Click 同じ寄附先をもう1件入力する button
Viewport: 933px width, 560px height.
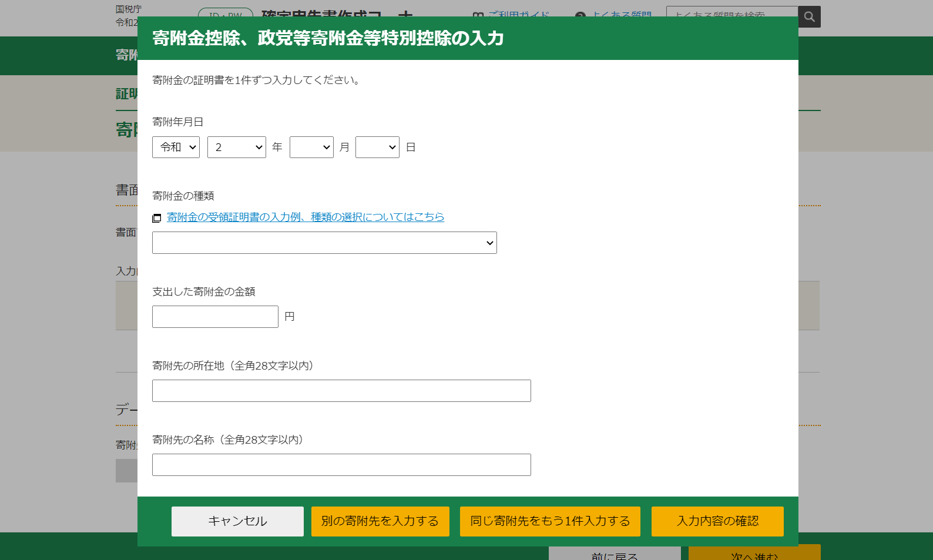click(550, 521)
